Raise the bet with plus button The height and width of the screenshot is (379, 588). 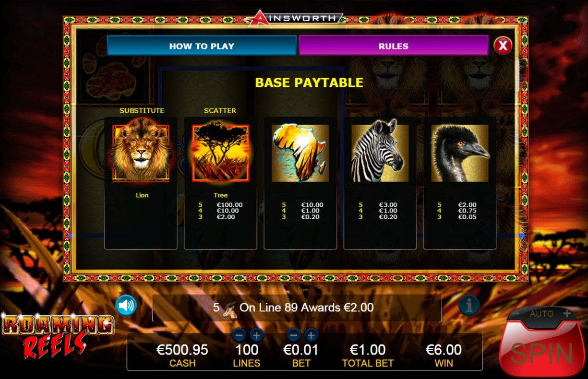pos(311,335)
